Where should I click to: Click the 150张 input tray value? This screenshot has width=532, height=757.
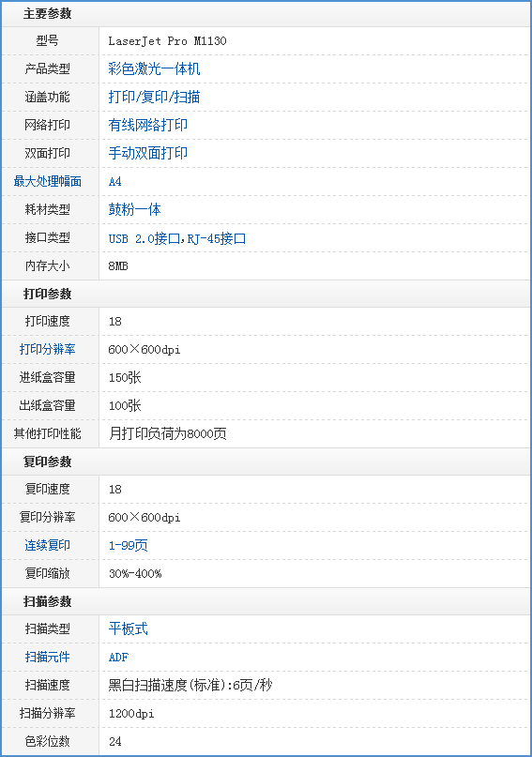pyautogui.click(x=125, y=377)
